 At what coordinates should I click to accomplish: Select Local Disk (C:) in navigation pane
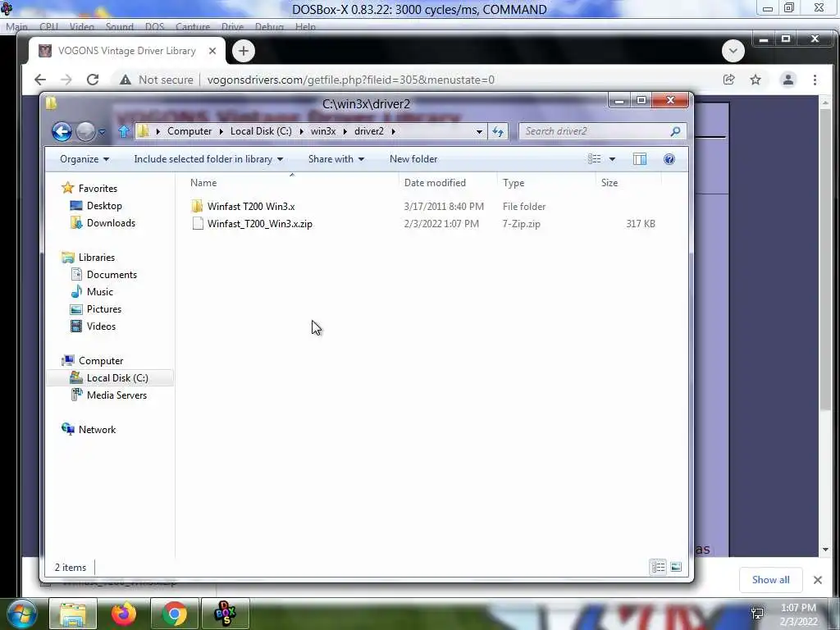tap(117, 378)
